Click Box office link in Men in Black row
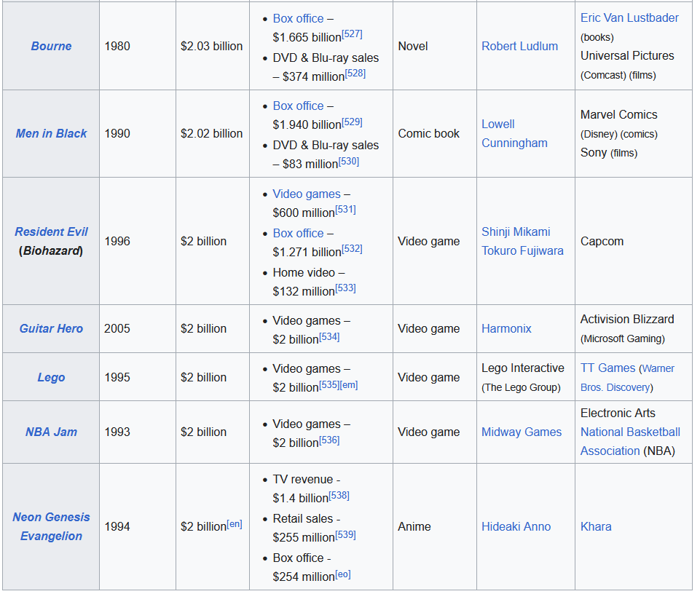 [x=298, y=106]
